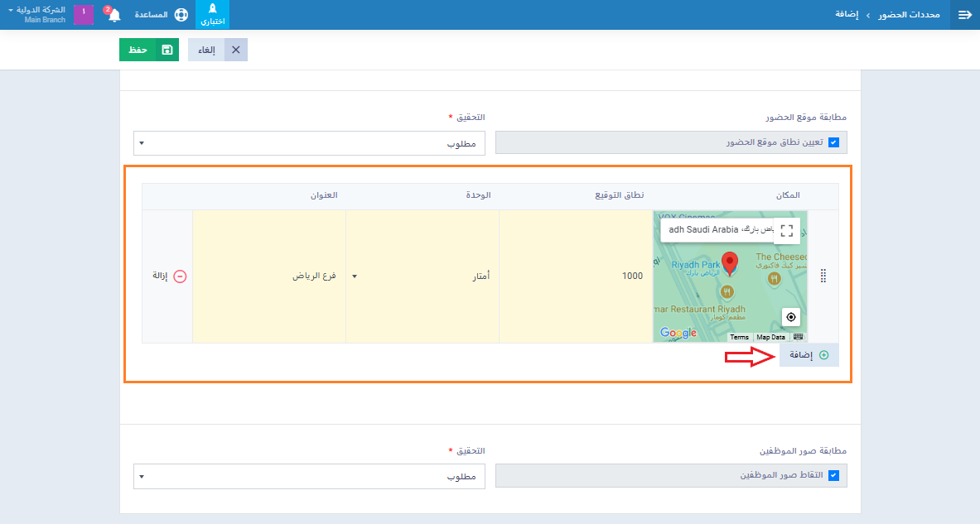
Task: Uncheck the attendance location range checkbox
Action: point(833,142)
